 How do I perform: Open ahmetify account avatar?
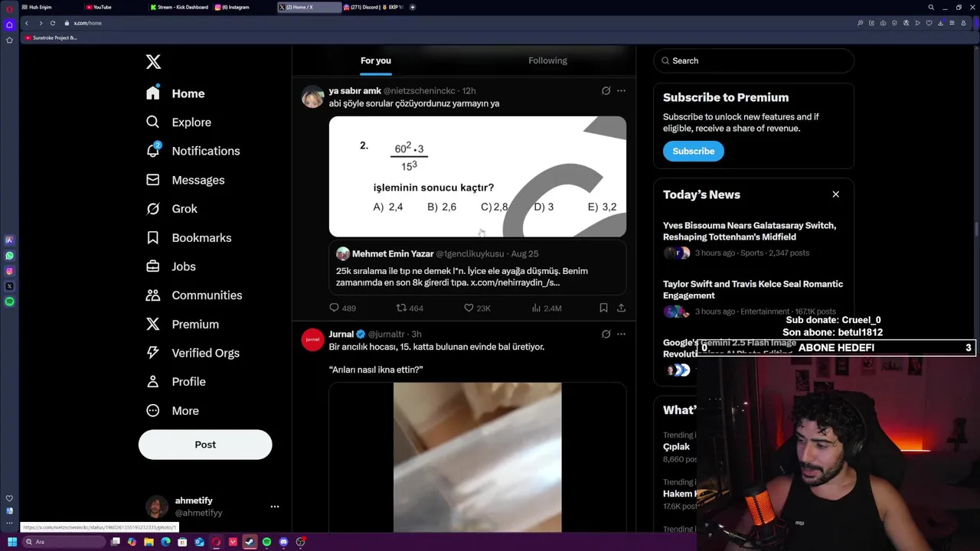tap(157, 507)
